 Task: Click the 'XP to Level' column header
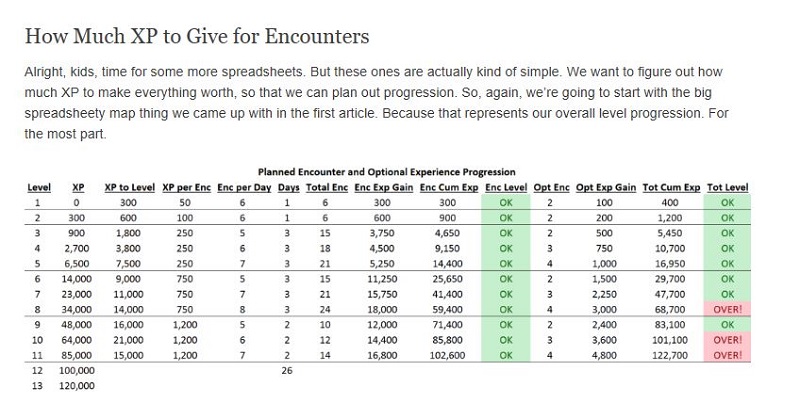coord(129,187)
